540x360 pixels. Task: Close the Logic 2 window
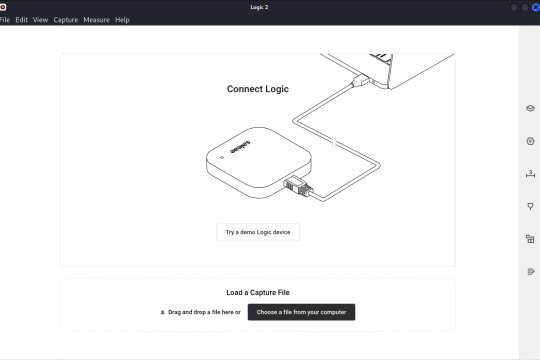(536, 7)
